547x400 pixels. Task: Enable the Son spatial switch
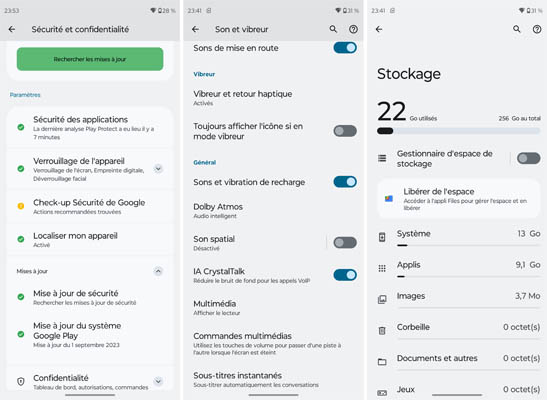click(345, 243)
